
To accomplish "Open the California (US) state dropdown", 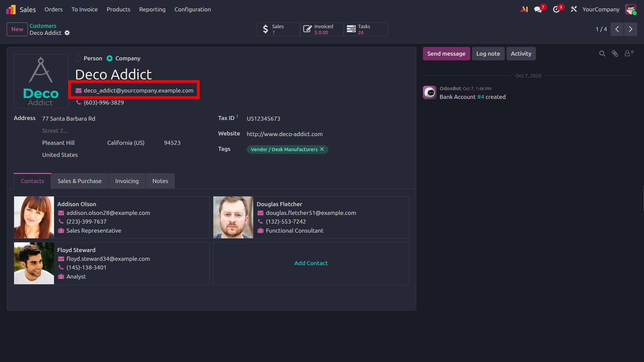I will [133, 143].
